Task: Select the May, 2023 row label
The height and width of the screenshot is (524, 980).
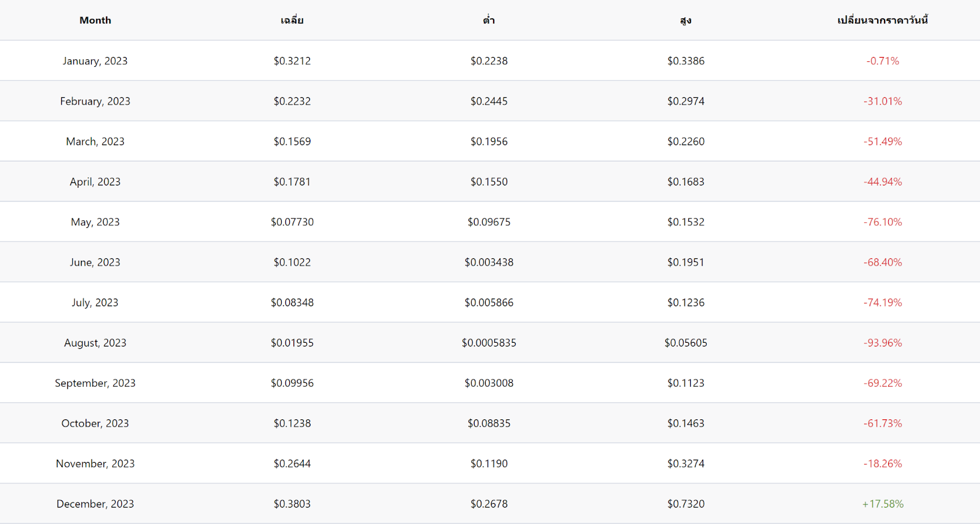Action: point(95,222)
